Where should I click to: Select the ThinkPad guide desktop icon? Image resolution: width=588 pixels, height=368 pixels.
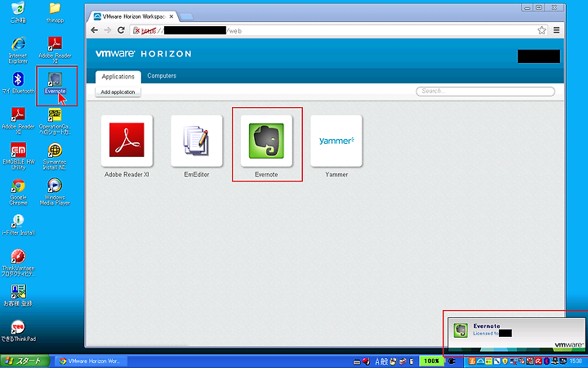point(18,331)
